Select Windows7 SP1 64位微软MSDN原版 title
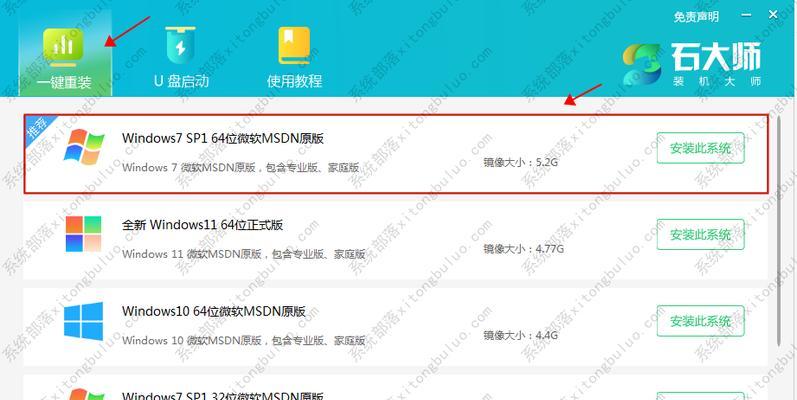The image size is (797, 400). [223, 138]
